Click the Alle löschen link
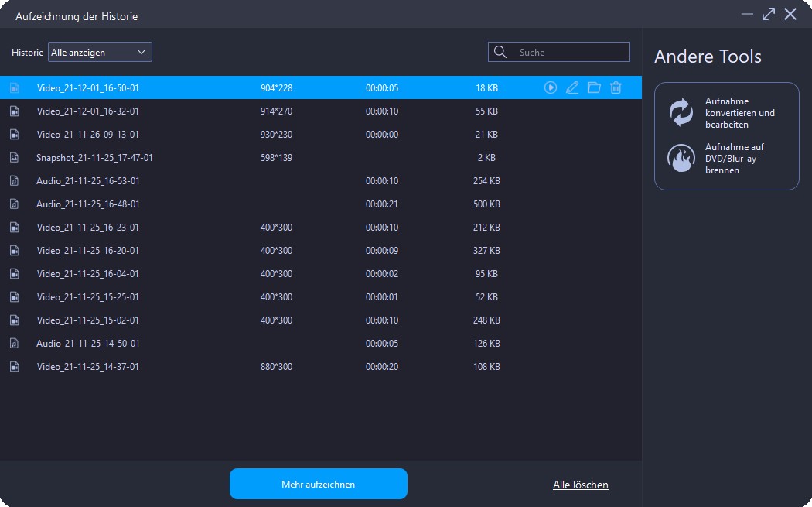 pos(580,485)
